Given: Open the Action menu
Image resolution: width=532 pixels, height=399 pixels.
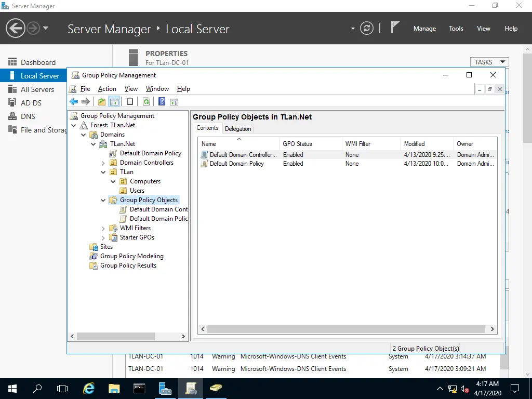Looking at the screenshot, I should point(107,89).
